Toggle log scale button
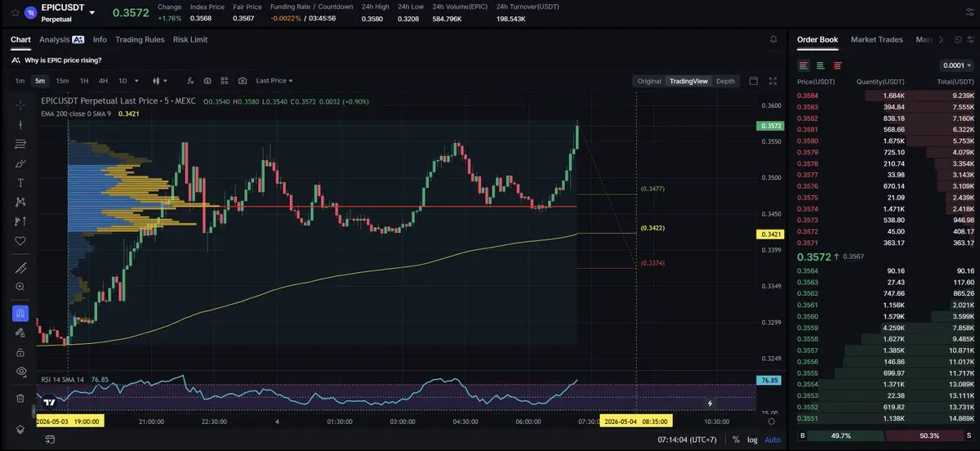The height and width of the screenshot is (451, 980). tap(752, 440)
